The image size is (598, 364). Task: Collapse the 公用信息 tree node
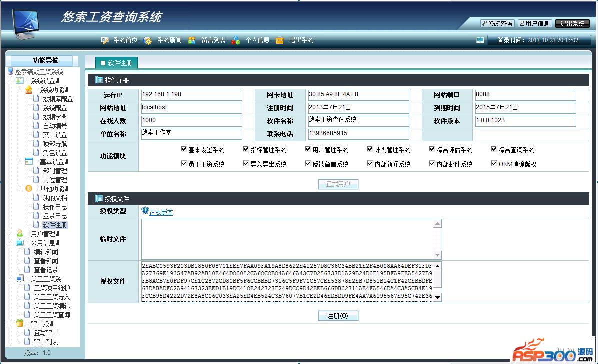point(11,242)
